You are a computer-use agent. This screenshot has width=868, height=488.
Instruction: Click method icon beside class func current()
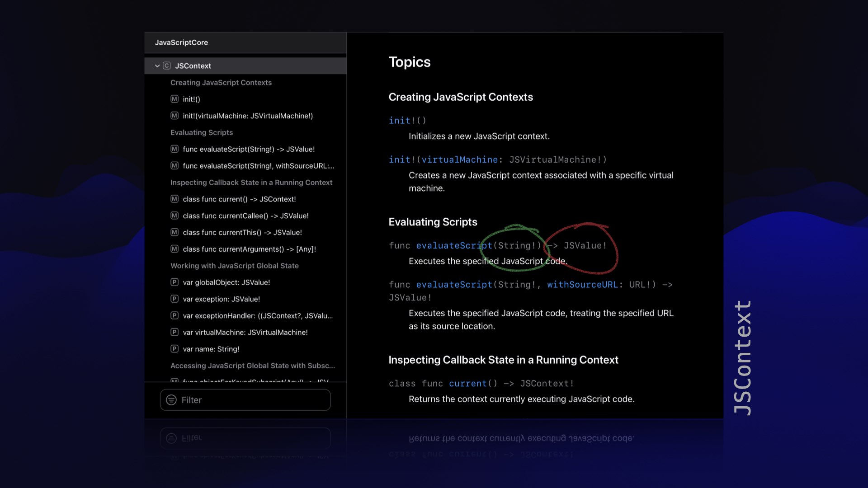175,199
